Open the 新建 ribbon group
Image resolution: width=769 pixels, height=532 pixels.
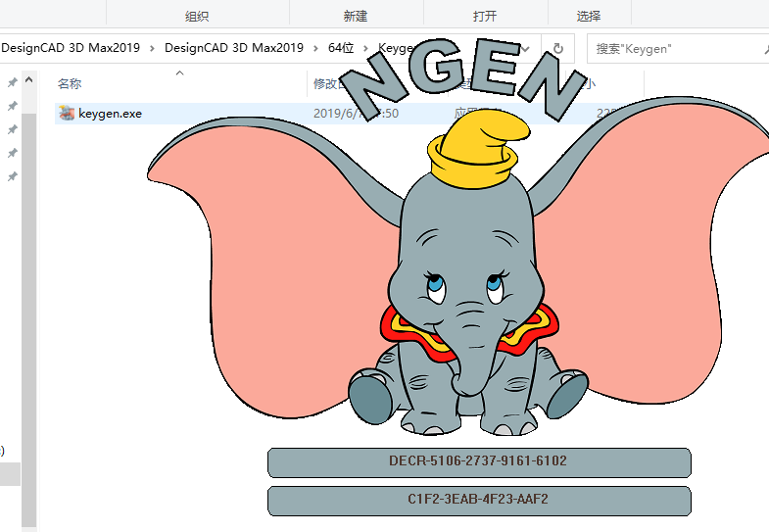click(356, 16)
